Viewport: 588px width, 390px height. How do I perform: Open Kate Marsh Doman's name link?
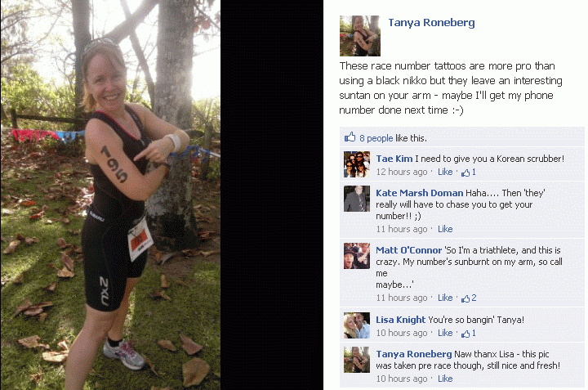[419, 193]
